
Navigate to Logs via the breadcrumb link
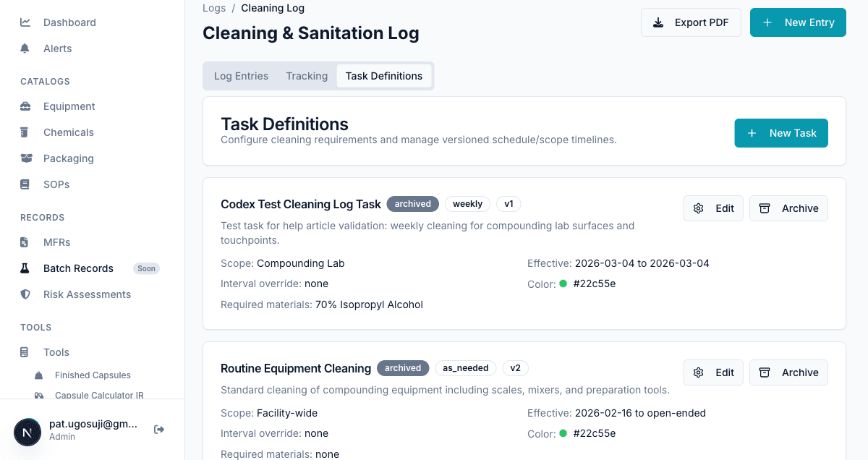click(x=214, y=8)
